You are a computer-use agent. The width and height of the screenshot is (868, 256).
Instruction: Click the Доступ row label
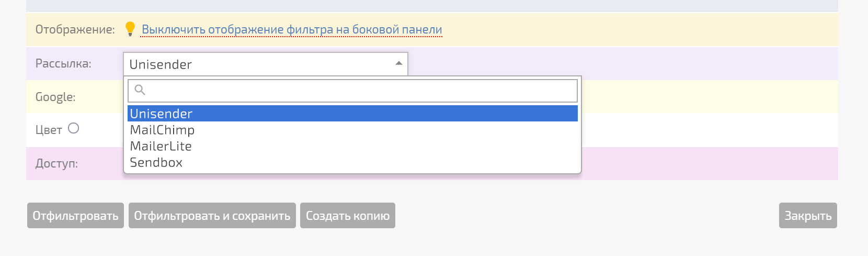coord(56,163)
